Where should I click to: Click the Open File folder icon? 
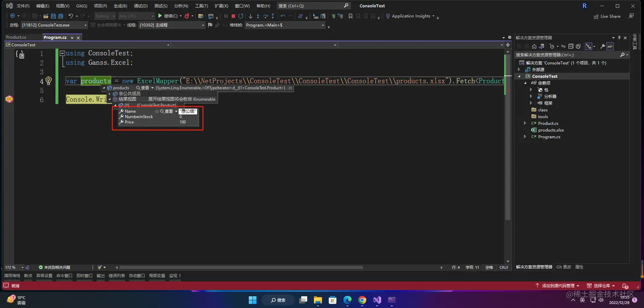coord(45,16)
